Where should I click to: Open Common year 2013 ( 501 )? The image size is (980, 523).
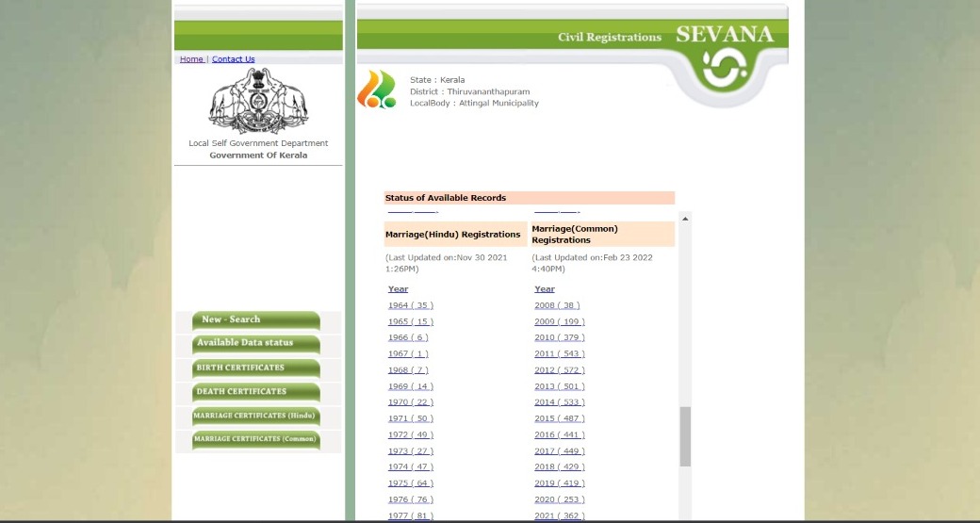coord(560,386)
